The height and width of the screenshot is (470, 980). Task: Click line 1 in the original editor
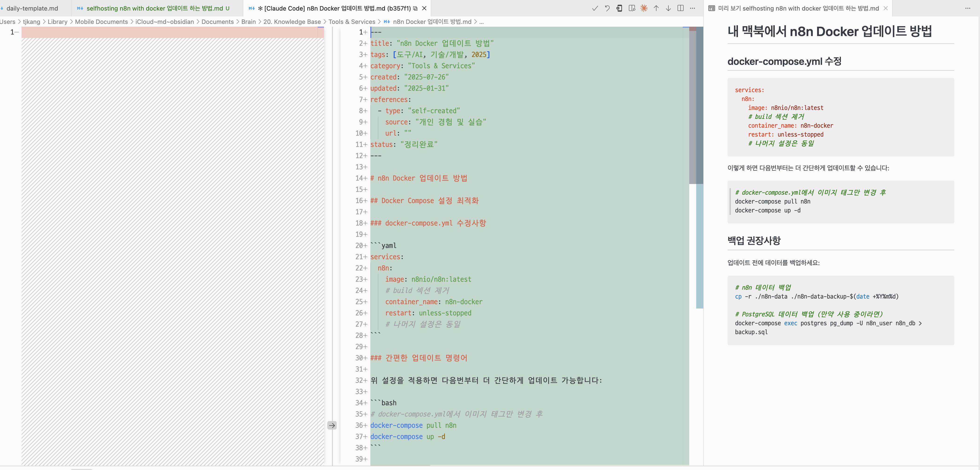click(x=173, y=32)
